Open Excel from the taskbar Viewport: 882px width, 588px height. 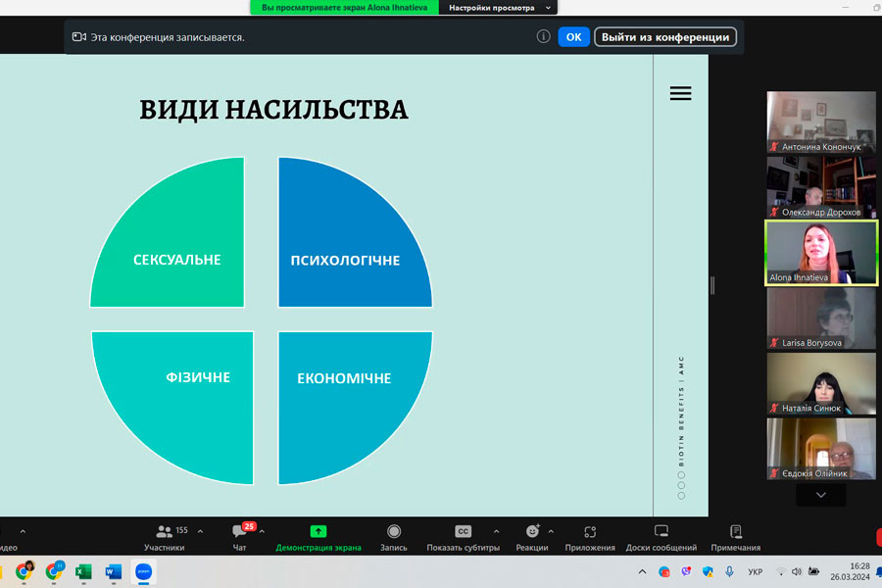[x=83, y=571]
